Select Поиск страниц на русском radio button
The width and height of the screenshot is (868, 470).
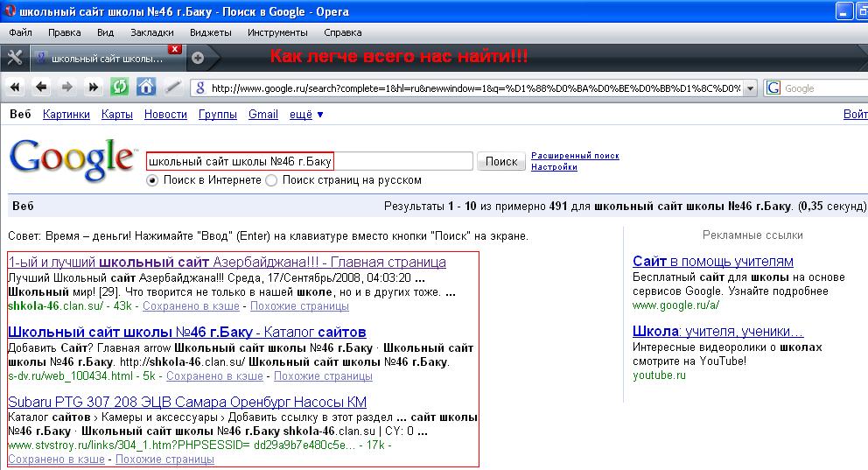tap(271, 180)
